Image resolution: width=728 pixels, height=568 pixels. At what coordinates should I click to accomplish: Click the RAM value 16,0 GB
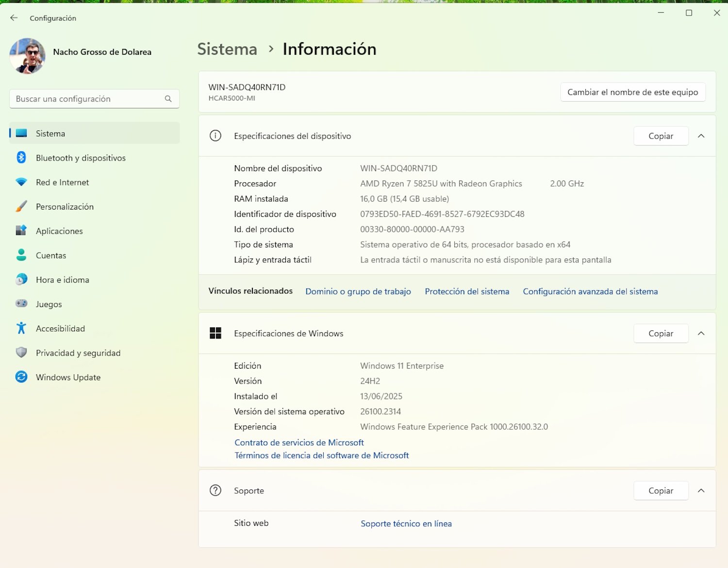tap(404, 199)
